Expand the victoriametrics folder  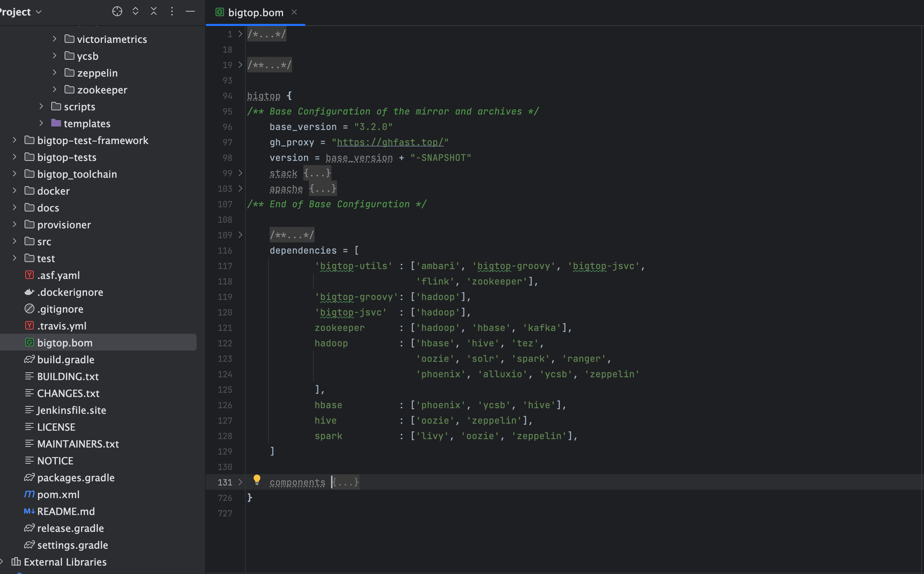54,39
